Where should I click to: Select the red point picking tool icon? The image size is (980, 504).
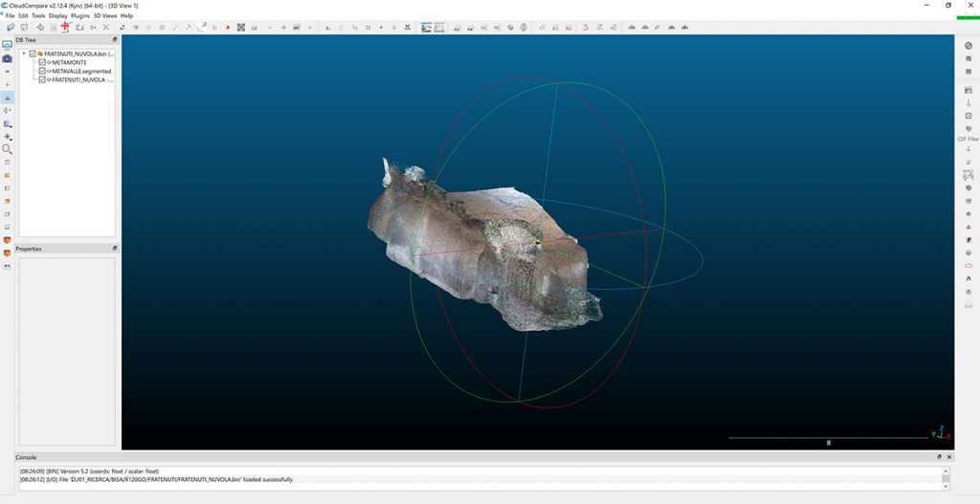[65, 27]
